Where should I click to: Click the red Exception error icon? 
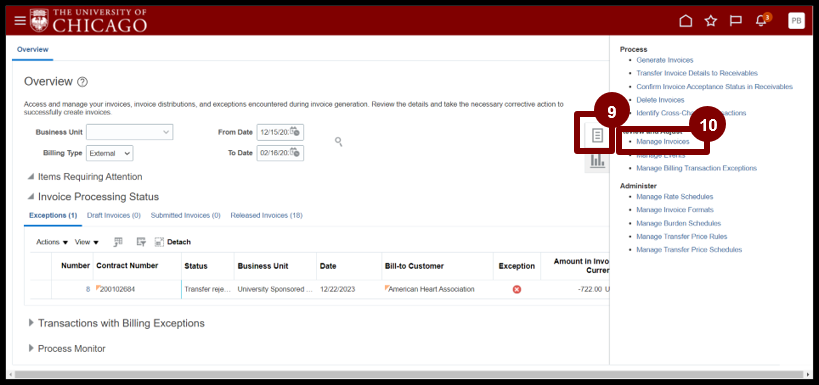click(x=517, y=289)
